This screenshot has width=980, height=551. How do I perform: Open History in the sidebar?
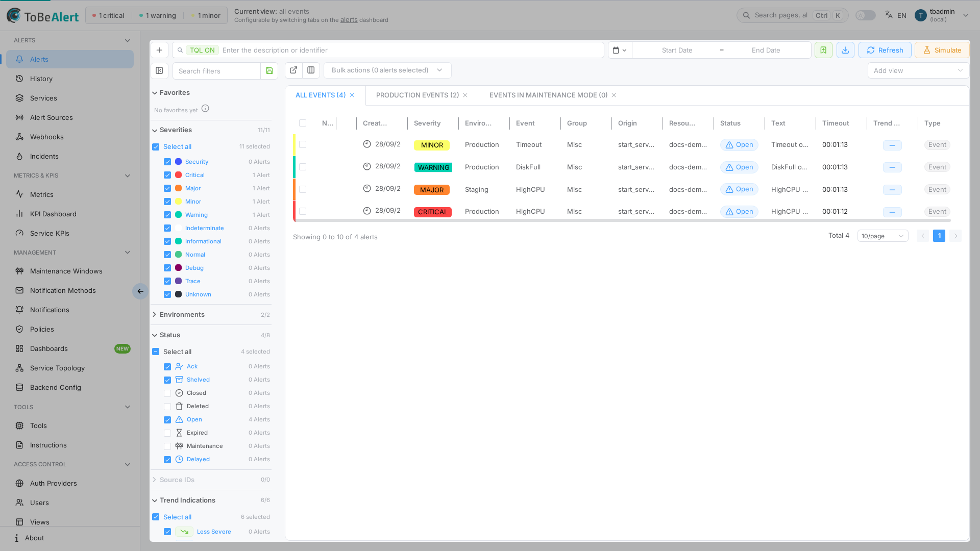[70, 79]
